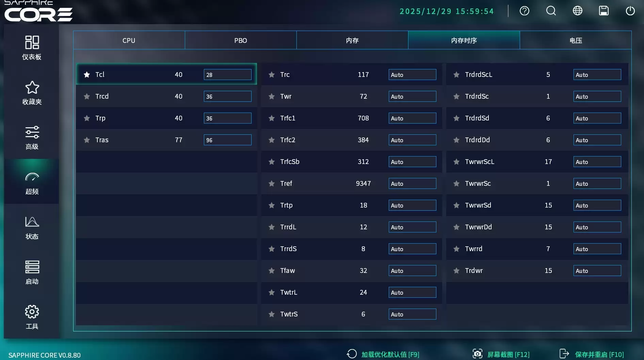This screenshot has width=644, height=360.
Task: Open the search icon in title bar
Action: pos(551,11)
